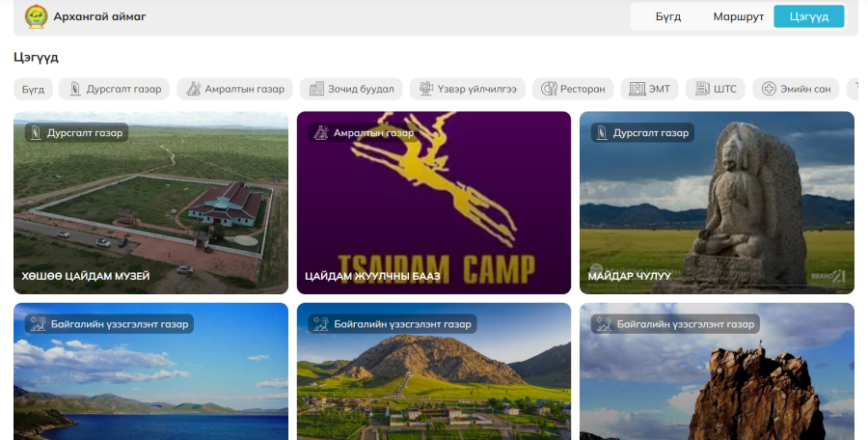Filter by Амралтын газар category
Screen dimensions: 868x440
pyautogui.click(x=234, y=89)
